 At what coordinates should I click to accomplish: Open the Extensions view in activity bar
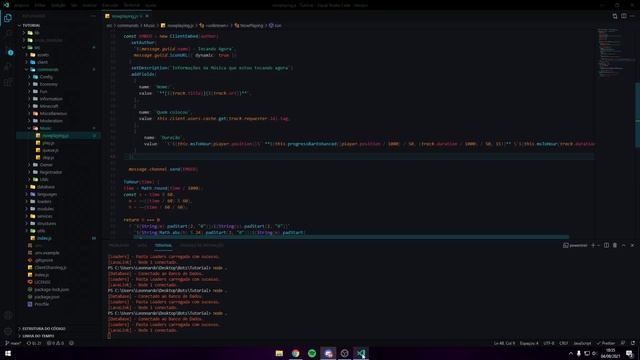[8, 83]
